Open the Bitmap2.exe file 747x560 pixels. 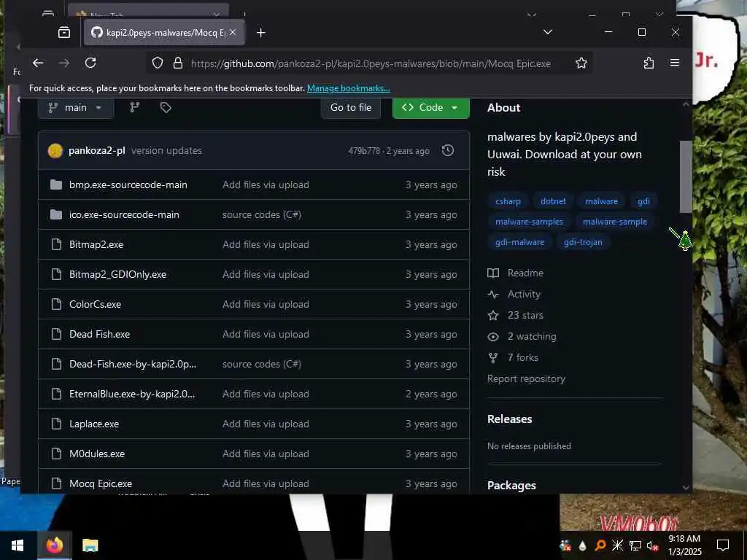[x=96, y=245]
